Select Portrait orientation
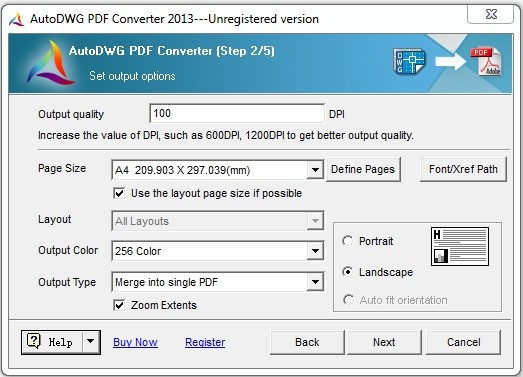Screen dimensions: 523x377 348,241
